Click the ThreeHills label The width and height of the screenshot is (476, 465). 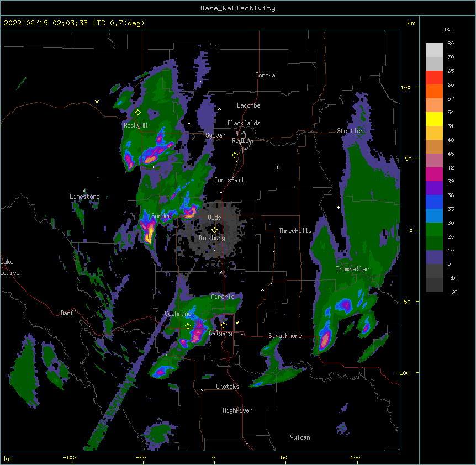click(x=295, y=231)
